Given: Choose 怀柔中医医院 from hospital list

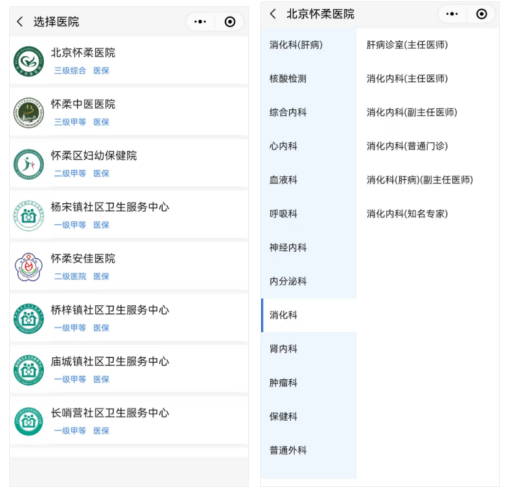Looking at the screenshot, I should (x=129, y=113).
